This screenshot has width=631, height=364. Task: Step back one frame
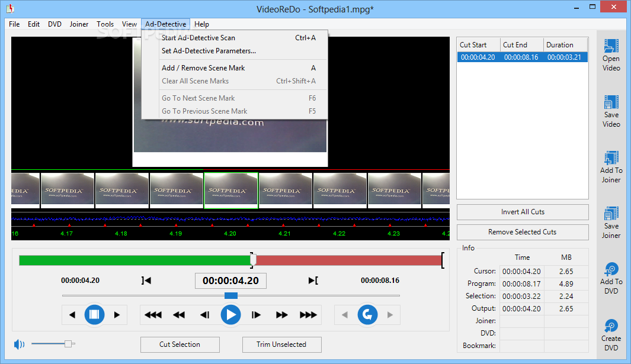[x=204, y=315]
